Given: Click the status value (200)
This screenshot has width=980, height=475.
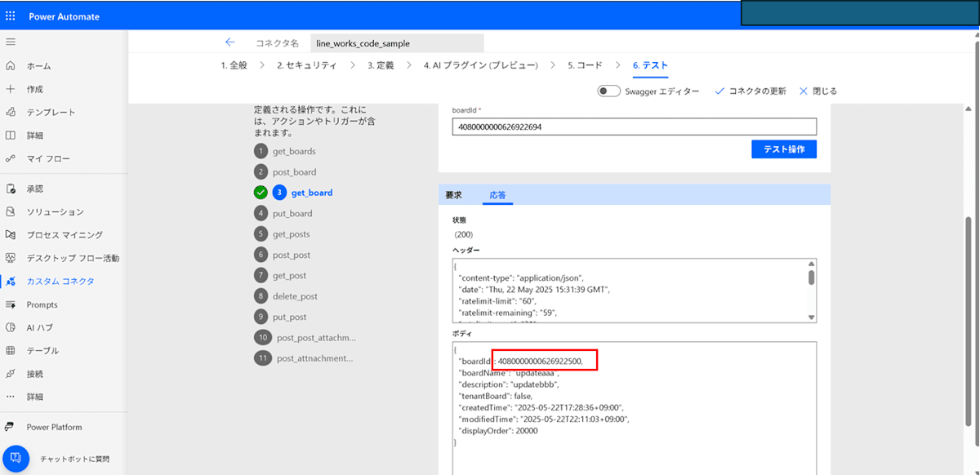Looking at the screenshot, I should point(463,235).
